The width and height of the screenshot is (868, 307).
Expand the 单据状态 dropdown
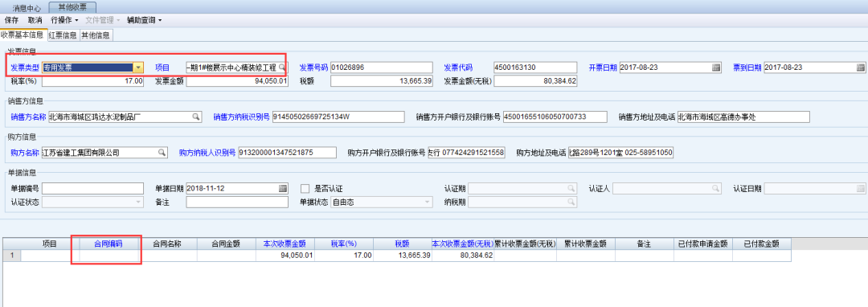pyautogui.click(x=428, y=203)
